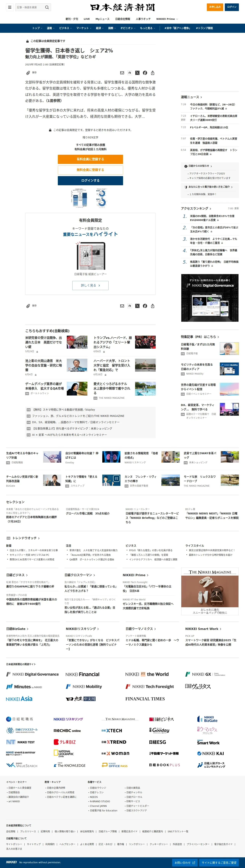Open 人事ウオッチ header menu item

(x=143, y=19)
